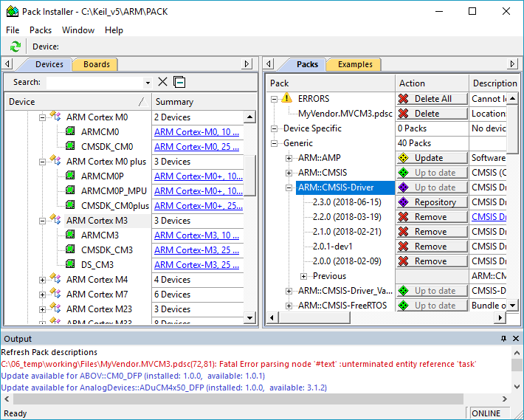Expand the ARM Cortex M4 node

point(42,280)
